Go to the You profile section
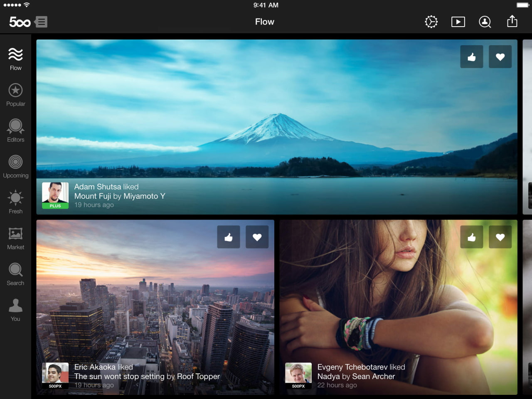The width and height of the screenshot is (532, 399). click(15, 308)
